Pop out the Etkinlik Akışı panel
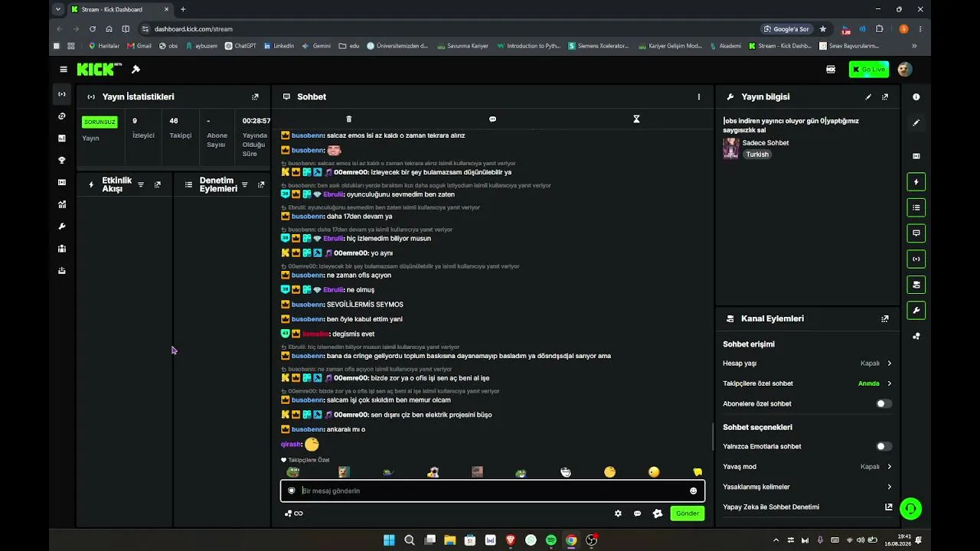Viewport: 980px width, 551px height. (x=158, y=184)
